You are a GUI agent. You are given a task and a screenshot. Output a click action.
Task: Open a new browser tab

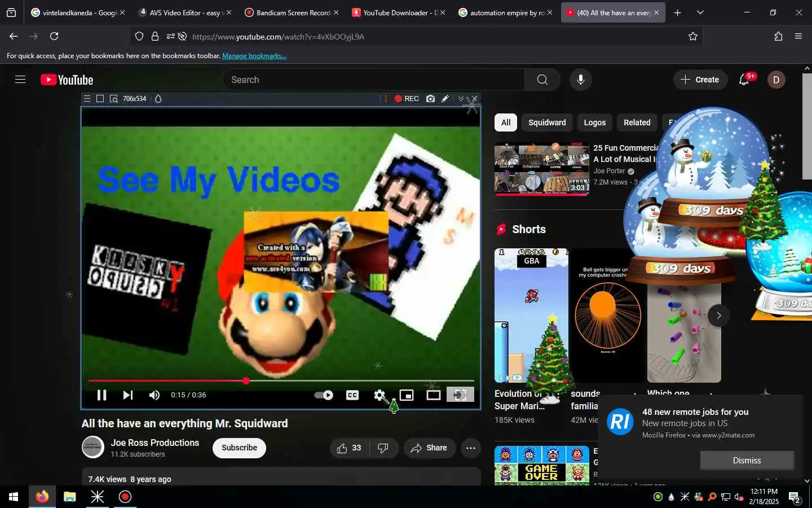677,12
